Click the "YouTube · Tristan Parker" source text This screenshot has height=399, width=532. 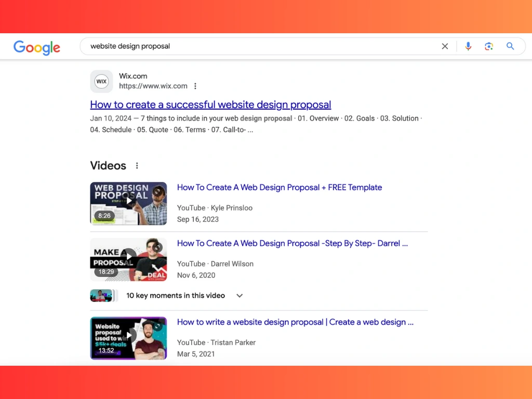(216, 343)
